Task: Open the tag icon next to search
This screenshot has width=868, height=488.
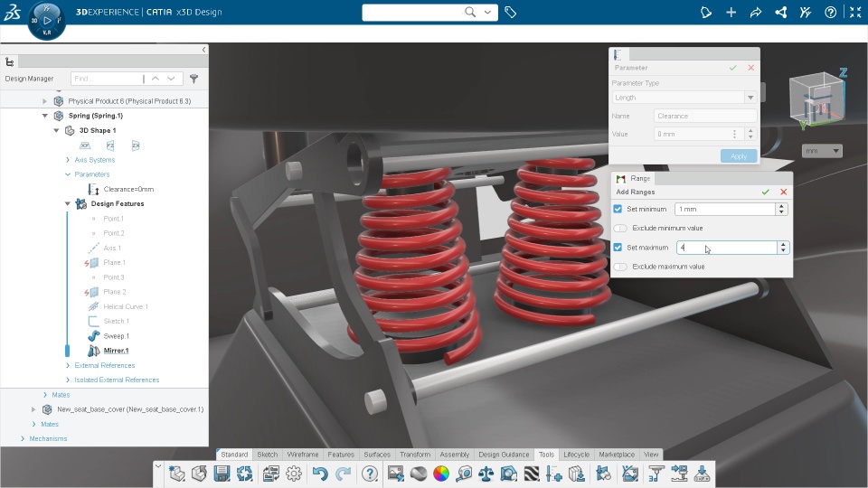Action: coord(510,12)
